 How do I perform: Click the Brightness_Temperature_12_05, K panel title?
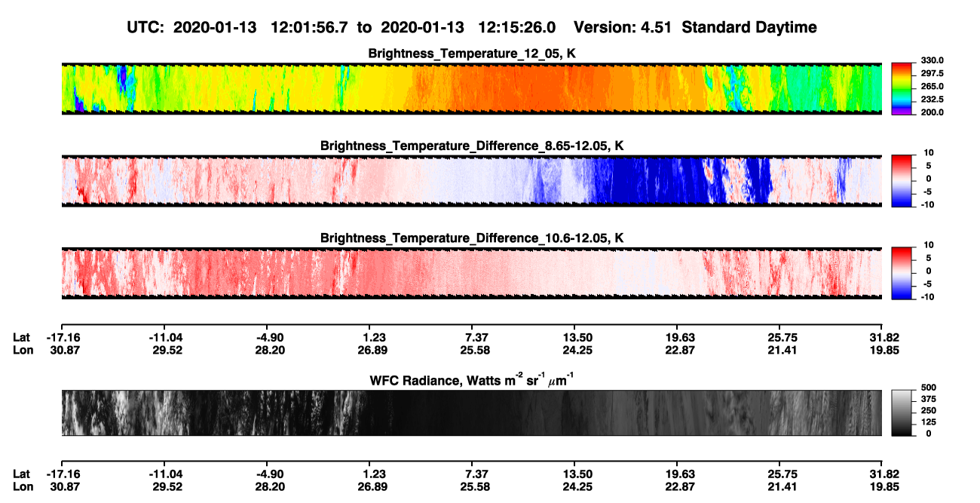(472, 54)
